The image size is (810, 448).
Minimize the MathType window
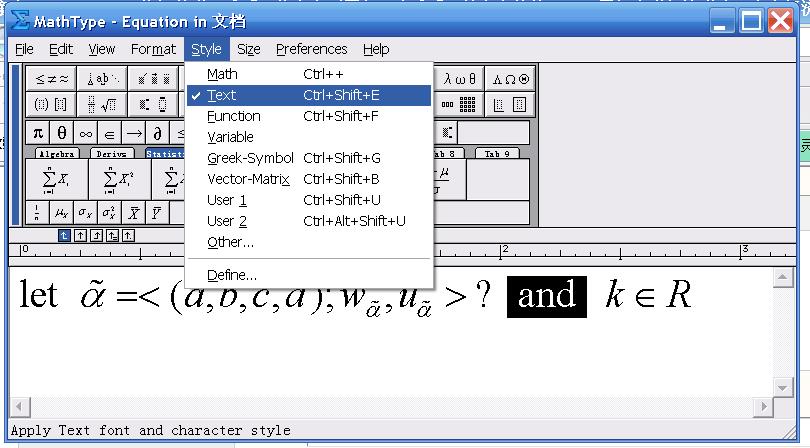click(x=721, y=22)
